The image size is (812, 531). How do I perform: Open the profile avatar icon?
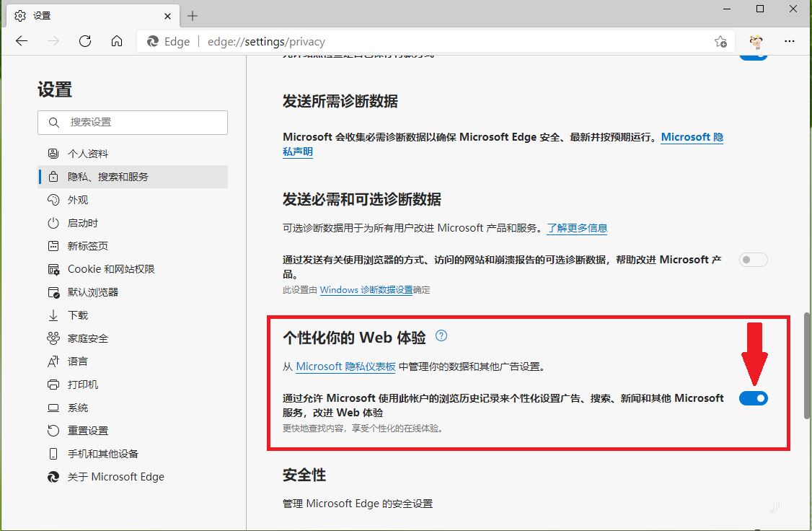click(x=754, y=41)
